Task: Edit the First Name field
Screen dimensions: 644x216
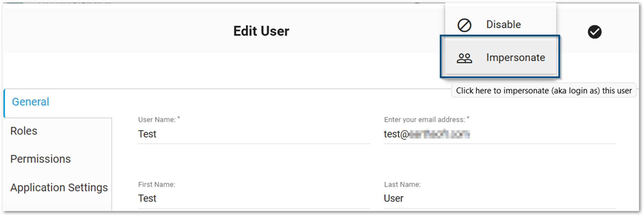Action: pos(253,198)
